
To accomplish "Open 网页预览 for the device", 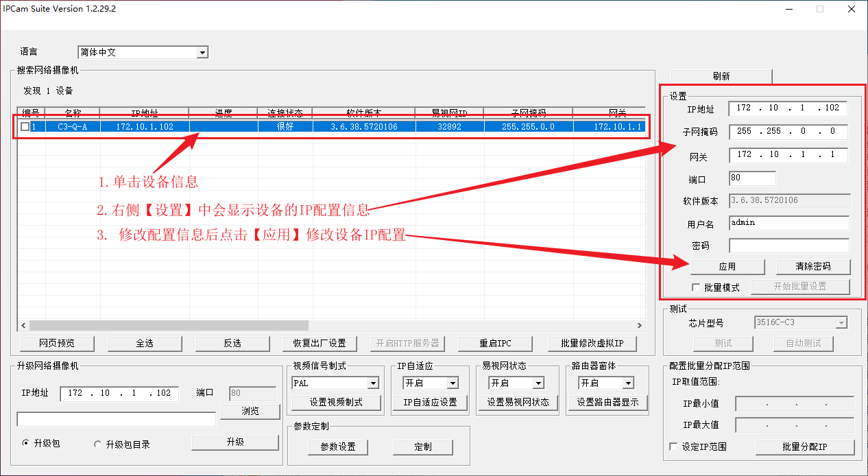I will pos(57,343).
